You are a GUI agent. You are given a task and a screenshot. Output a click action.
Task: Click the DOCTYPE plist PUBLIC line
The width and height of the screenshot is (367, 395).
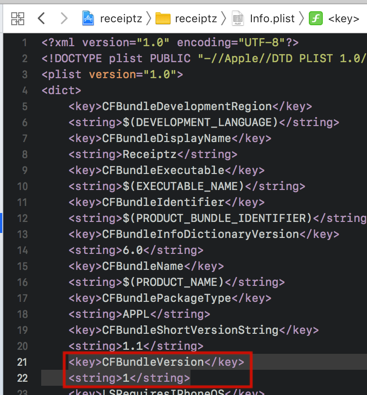coord(204,59)
